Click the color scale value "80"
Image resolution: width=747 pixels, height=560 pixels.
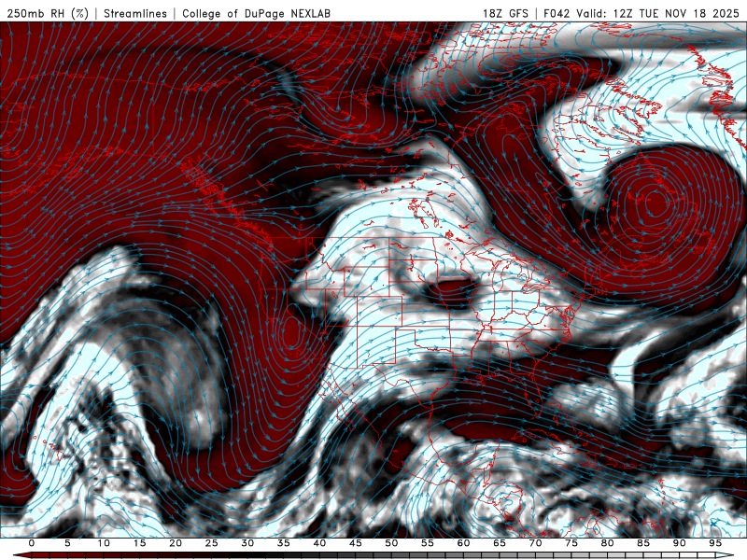click(608, 543)
